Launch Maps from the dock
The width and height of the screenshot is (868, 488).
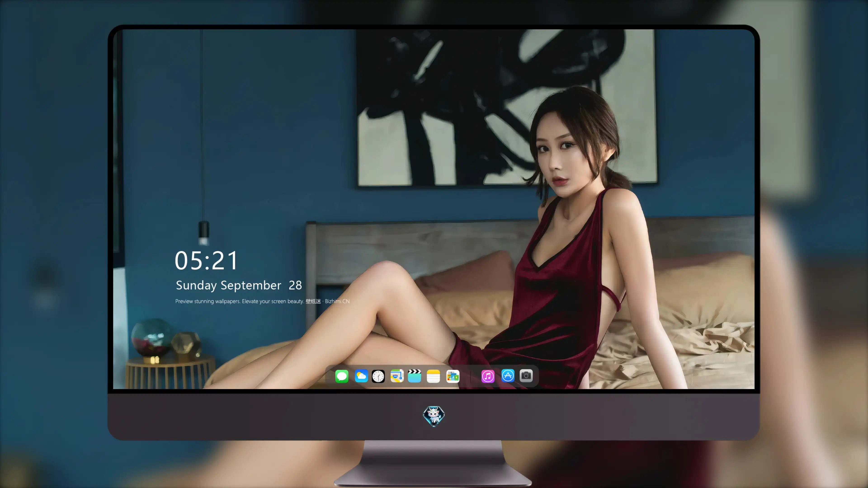coord(397,376)
